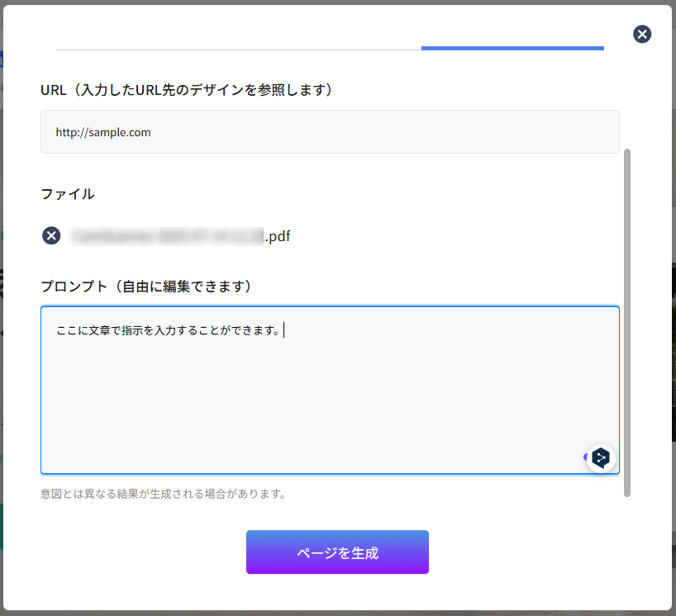
Task: Click the vertical scrollbar of the dialog
Action: pyautogui.click(x=627, y=323)
